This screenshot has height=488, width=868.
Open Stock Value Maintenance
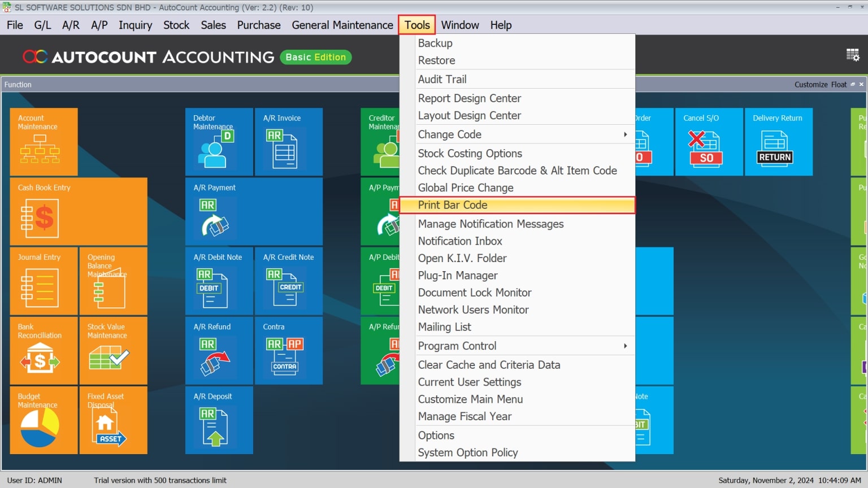pos(113,350)
